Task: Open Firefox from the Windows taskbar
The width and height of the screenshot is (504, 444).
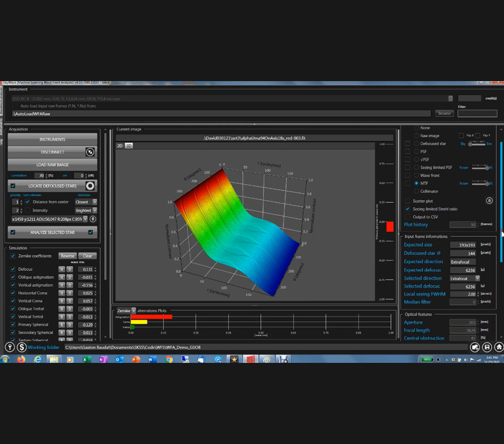Action: (x=21, y=360)
